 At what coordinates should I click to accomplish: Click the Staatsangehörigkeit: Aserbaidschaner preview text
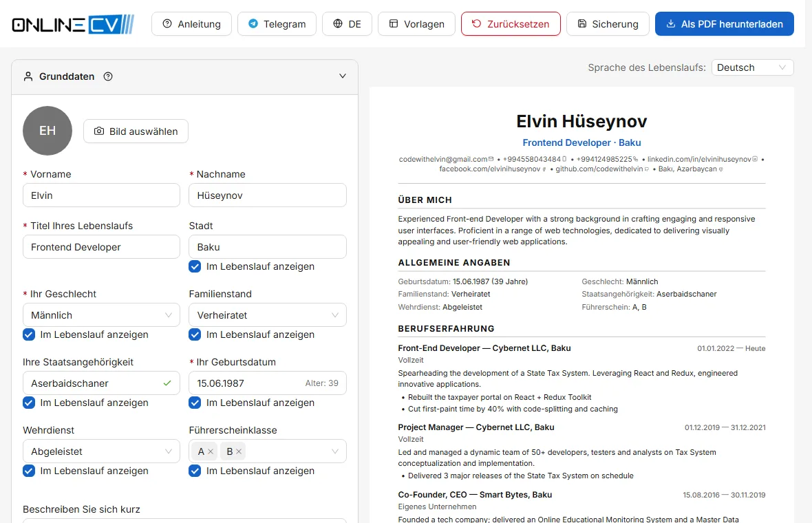tap(650, 294)
